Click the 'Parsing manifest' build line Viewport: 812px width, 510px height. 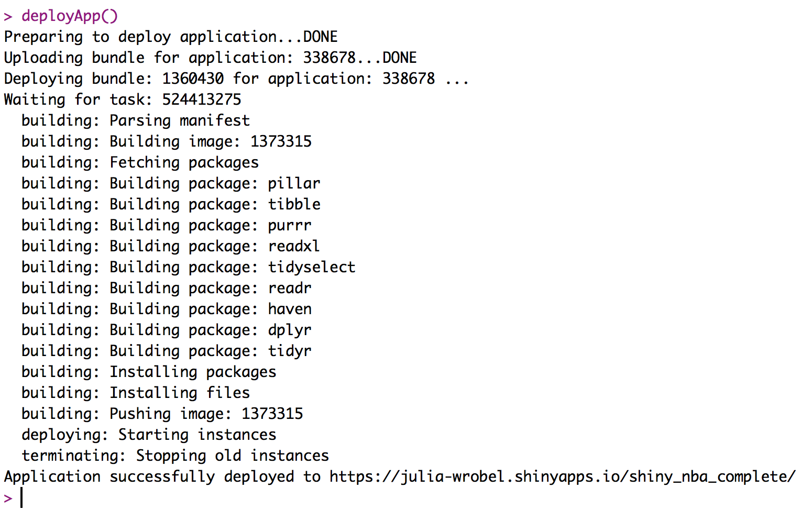136,120
